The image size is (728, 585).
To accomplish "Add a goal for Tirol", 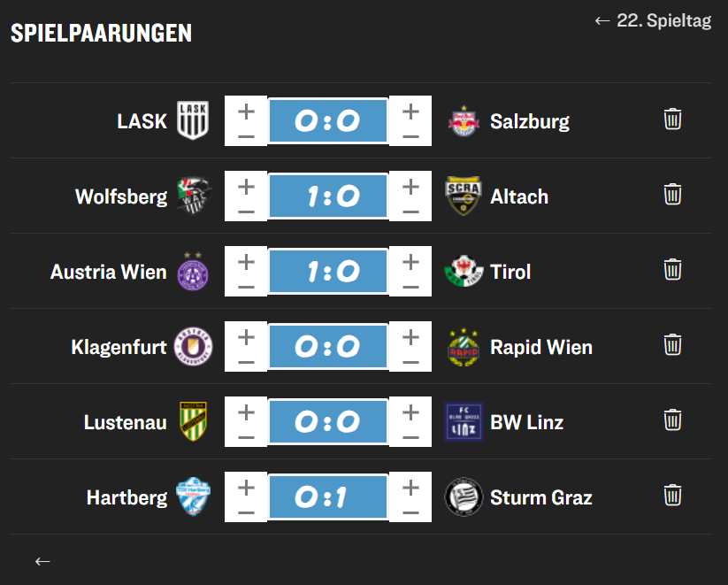I will click(x=410, y=261).
